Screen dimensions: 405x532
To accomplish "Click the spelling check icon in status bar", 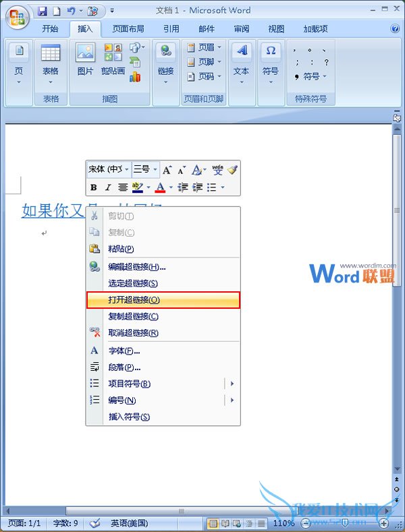I will tap(94, 523).
